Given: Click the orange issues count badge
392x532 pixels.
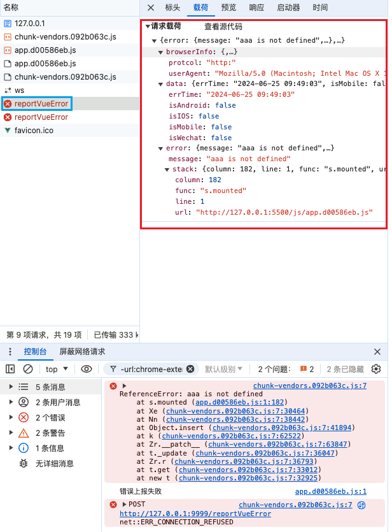Looking at the screenshot, I should 307,369.
